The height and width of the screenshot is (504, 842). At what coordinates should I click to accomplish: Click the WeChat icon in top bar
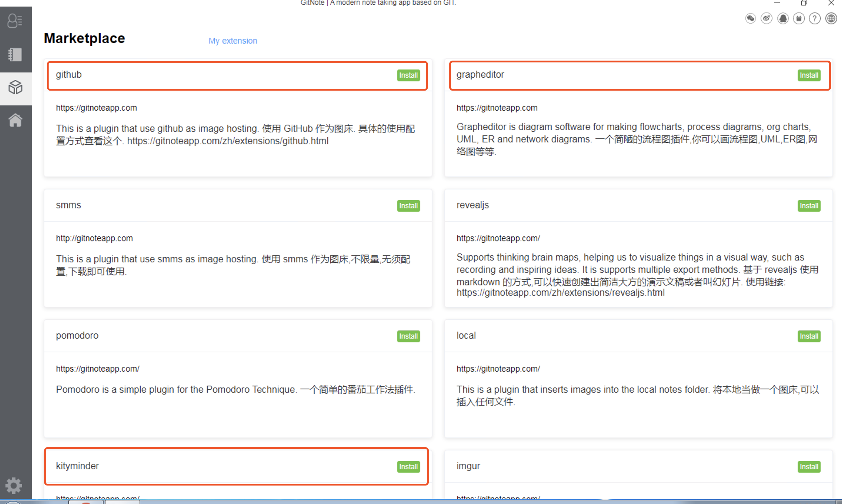(x=750, y=18)
